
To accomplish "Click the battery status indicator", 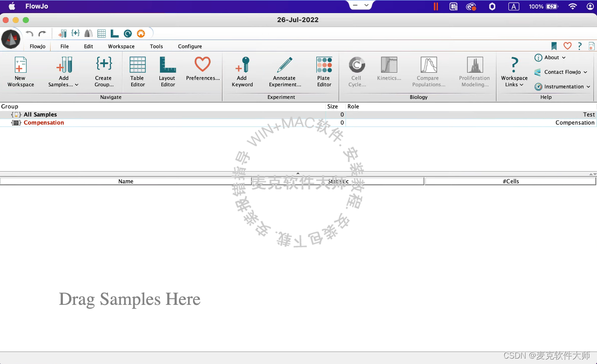I will click(544, 6).
